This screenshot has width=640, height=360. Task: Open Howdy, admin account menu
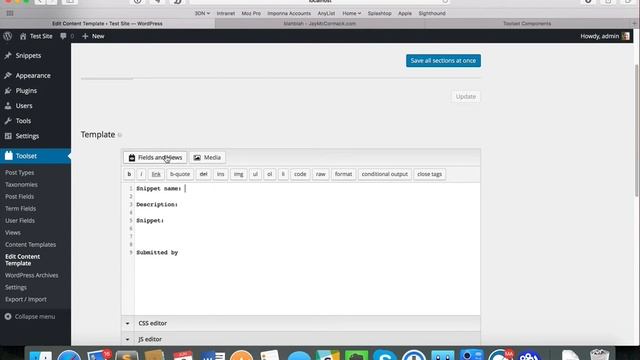(605, 36)
